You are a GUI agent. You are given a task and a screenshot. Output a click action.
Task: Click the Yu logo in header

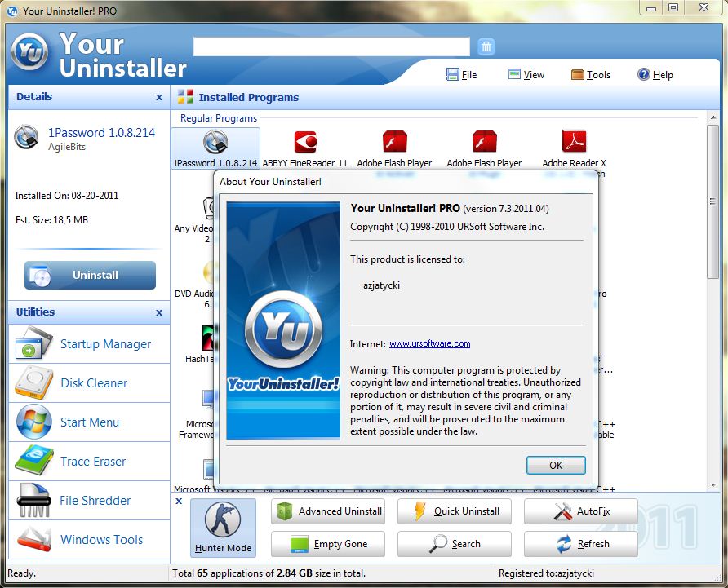(x=29, y=52)
